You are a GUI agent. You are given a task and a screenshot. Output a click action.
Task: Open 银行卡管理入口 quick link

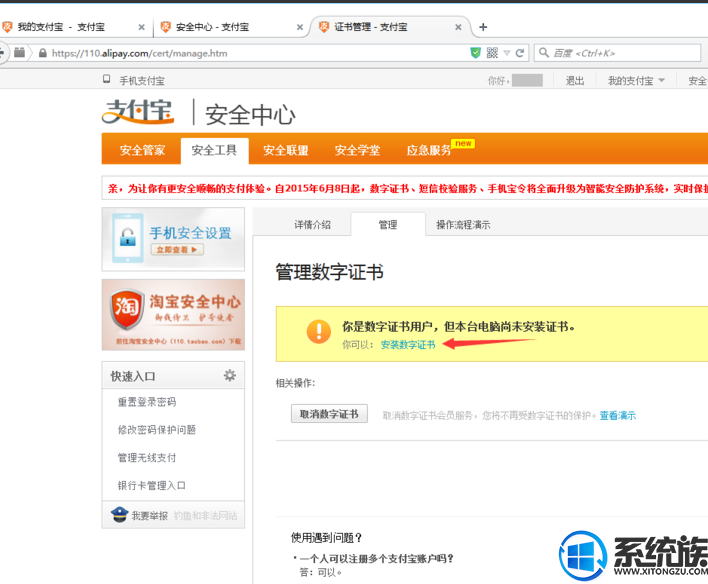152,486
